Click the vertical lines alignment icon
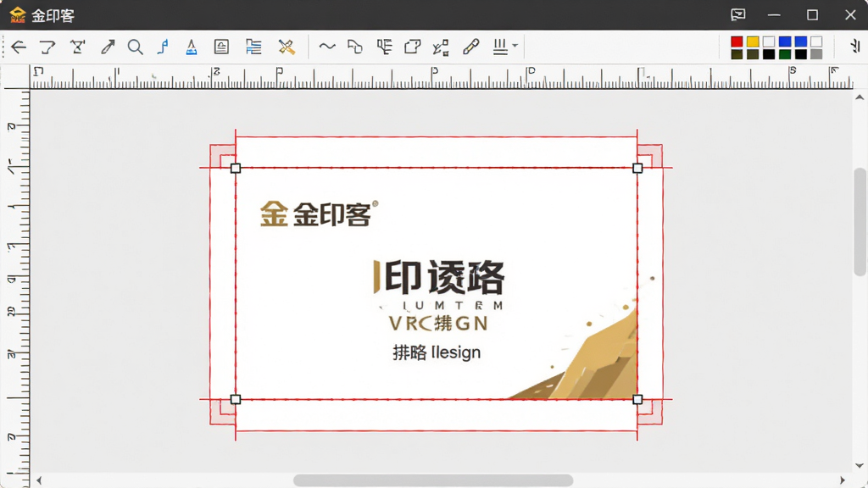Screen dimensions: 868x488 [500, 47]
